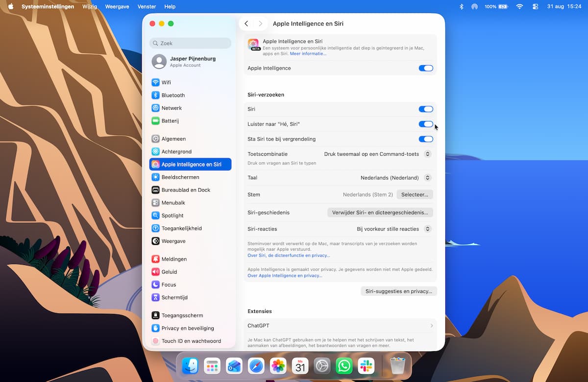Open Bluetooth settings in sidebar

click(x=190, y=95)
